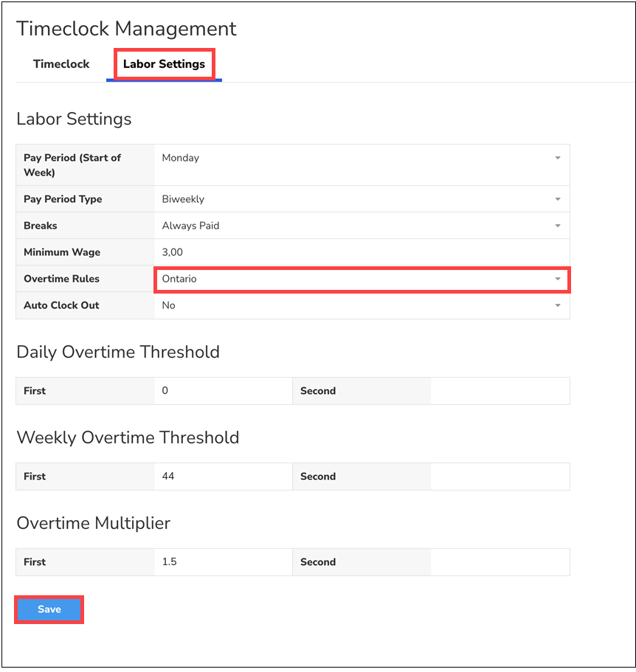Select the Labor Settings tab
Screen dimensions: 636x672
(x=163, y=64)
